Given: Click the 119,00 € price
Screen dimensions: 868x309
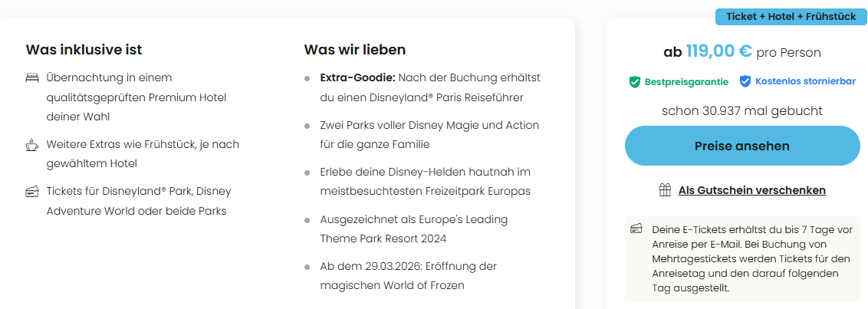Looking at the screenshot, I should coord(718,51).
